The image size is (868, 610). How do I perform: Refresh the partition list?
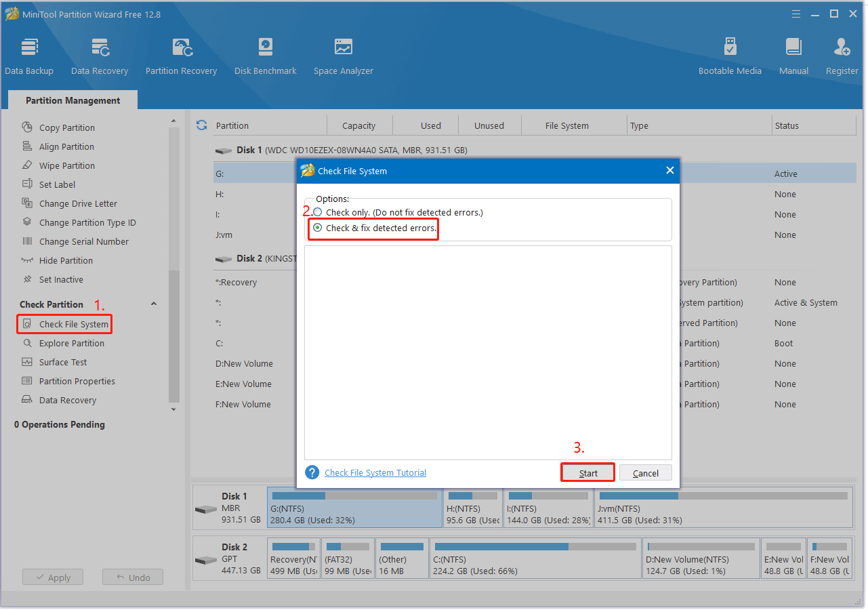click(x=201, y=125)
